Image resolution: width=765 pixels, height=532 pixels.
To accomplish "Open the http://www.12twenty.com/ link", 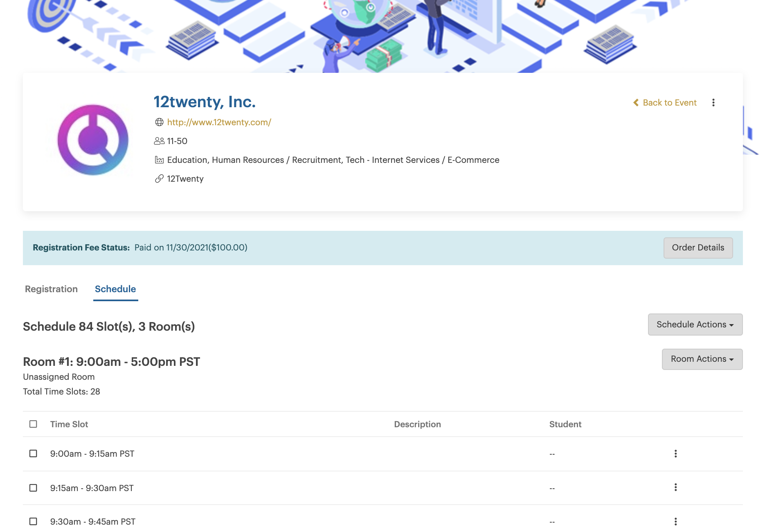I will coord(219,122).
